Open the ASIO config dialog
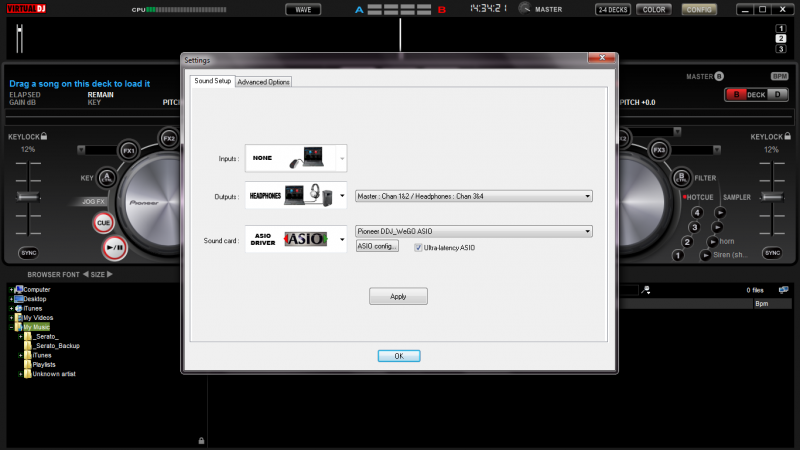The width and height of the screenshot is (800, 450). (377, 246)
